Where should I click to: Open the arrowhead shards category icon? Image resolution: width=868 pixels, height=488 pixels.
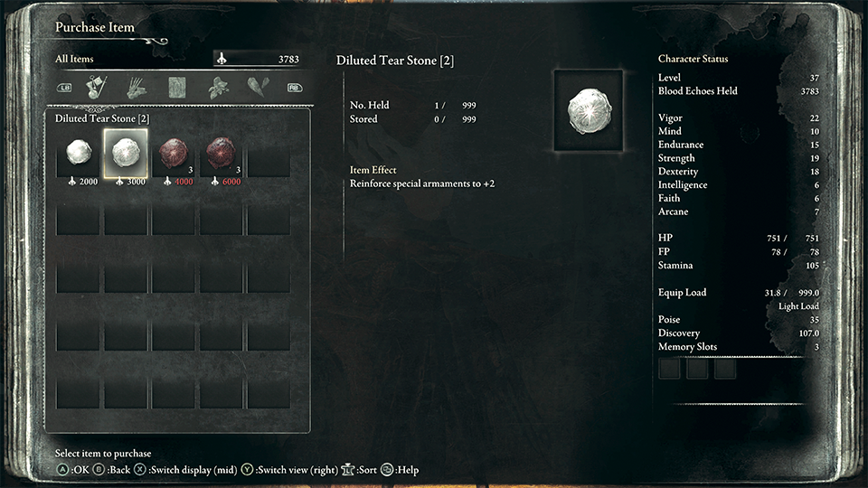(x=258, y=87)
